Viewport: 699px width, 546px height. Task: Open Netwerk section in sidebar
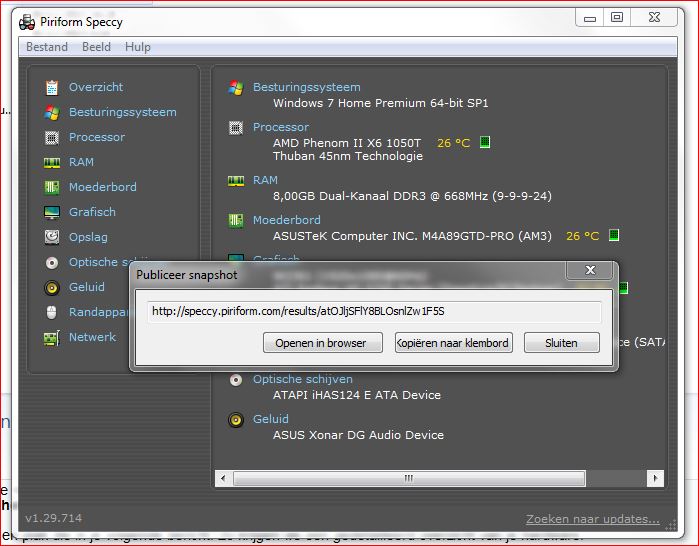pos(92,337)
